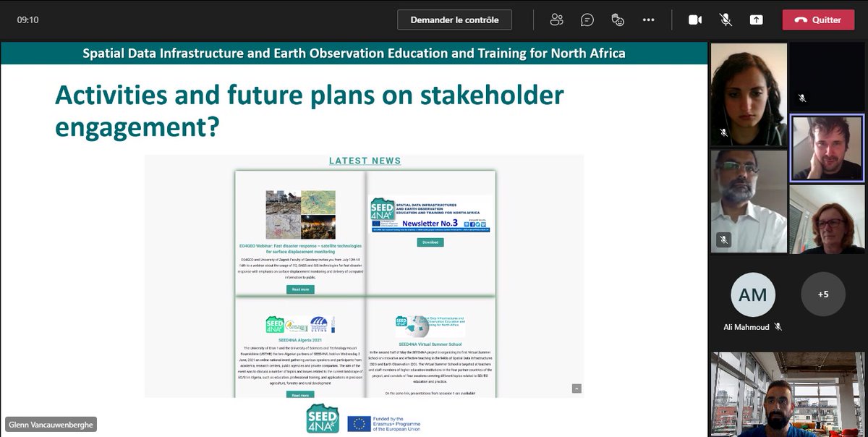Click the LATEST NEWS heading link
This screenshot has height=437, width=868.
click(x=365, y=161)
